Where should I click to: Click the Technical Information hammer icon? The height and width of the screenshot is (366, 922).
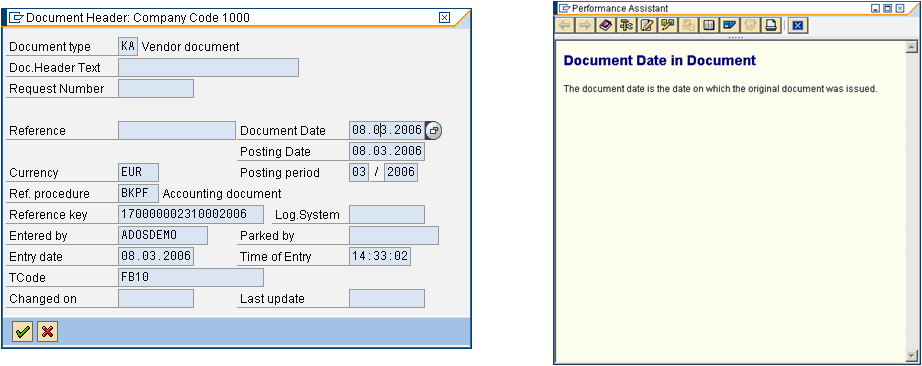click(626, 25)
